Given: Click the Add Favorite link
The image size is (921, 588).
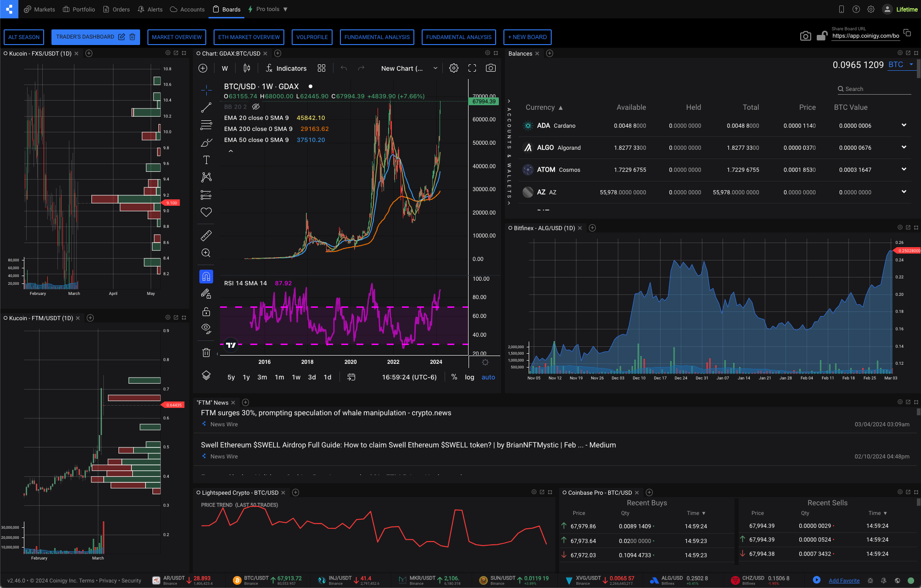Looking at the screenshot, I should pos(844,581).
